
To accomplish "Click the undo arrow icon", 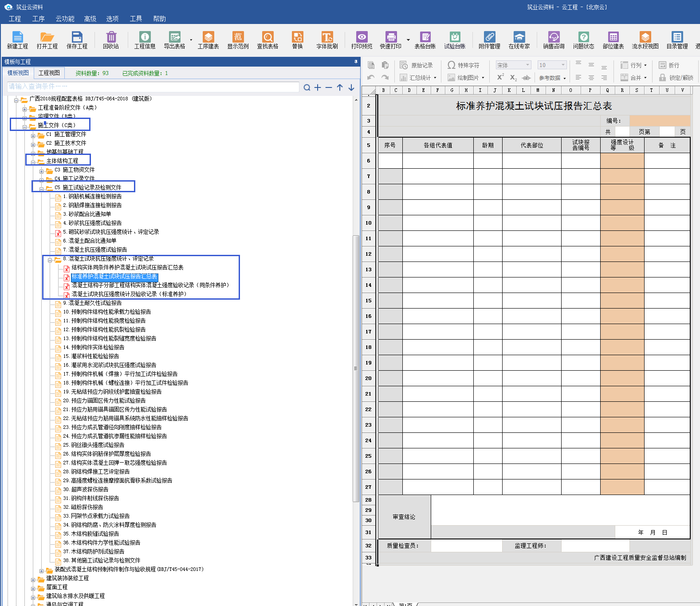I will pyautogui.click(x=371, y=77).
